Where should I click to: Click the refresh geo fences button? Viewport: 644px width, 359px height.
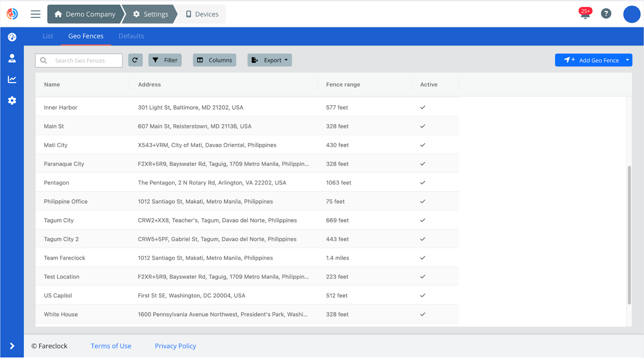pos(135,60)
